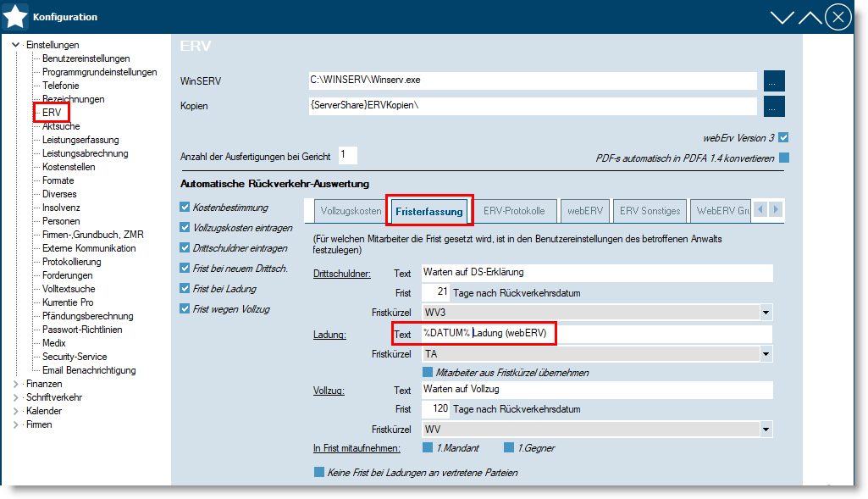The width and height of the screenshot is (868, 499).
Task: Click the upward chevron in title bar
Action: (x=810, y=17)
